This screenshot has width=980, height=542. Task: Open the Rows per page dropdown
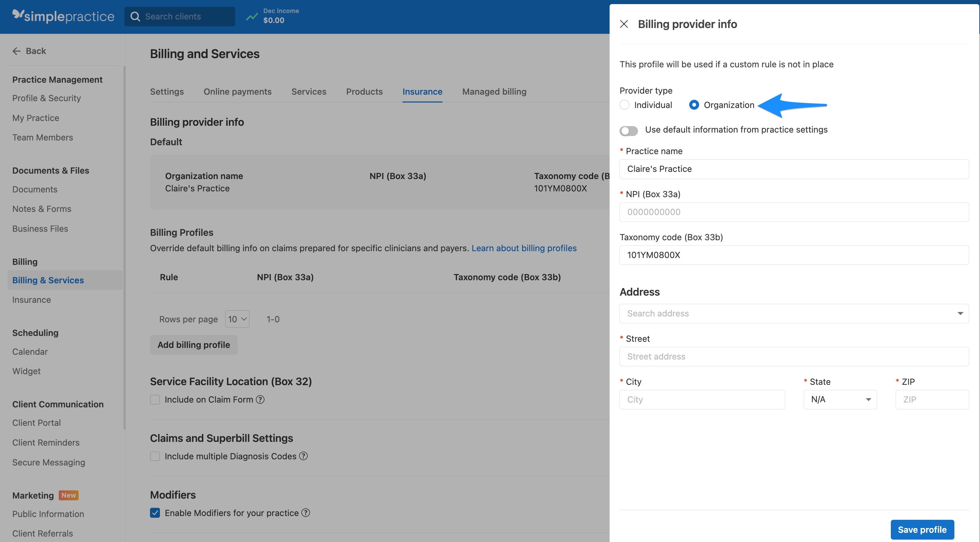click(237, 319)
